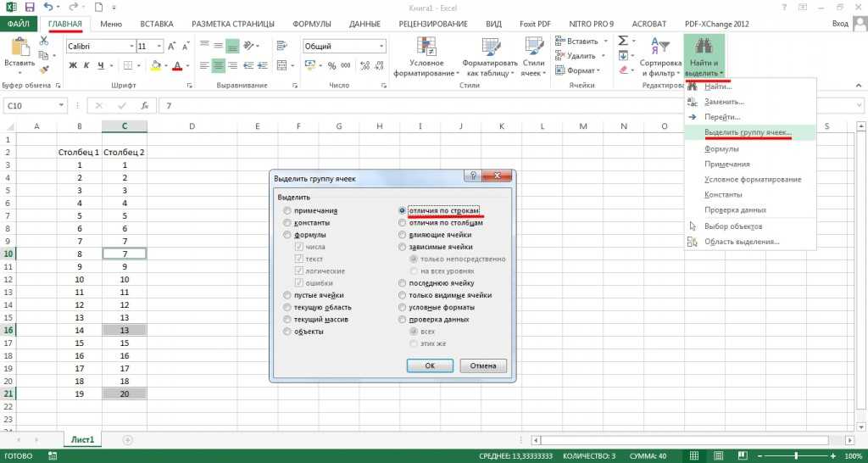Click the formula bar showing 7
868x463 pixels.
coord(510,105)
